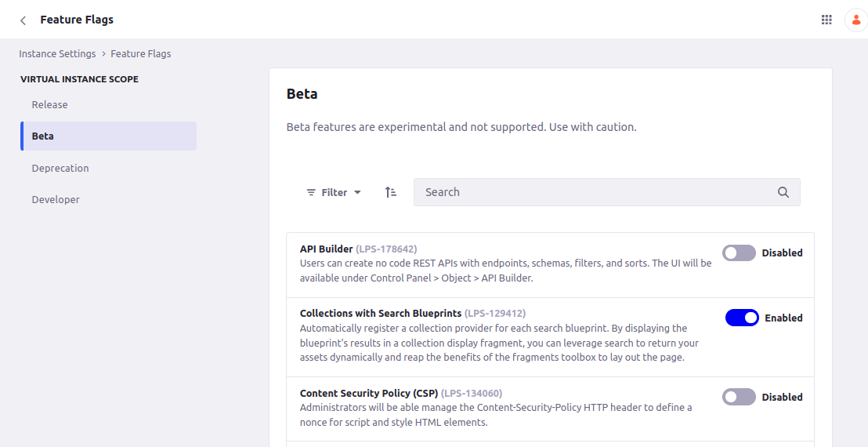Image resolution: width=868 pixels, height=447 pixels.
Task: Reverse the sort order of flags
Action: coord(391,192)
